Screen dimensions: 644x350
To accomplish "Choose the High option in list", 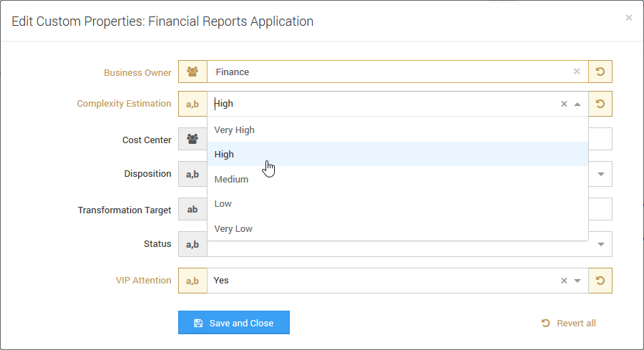I will (x=398, y=154).
